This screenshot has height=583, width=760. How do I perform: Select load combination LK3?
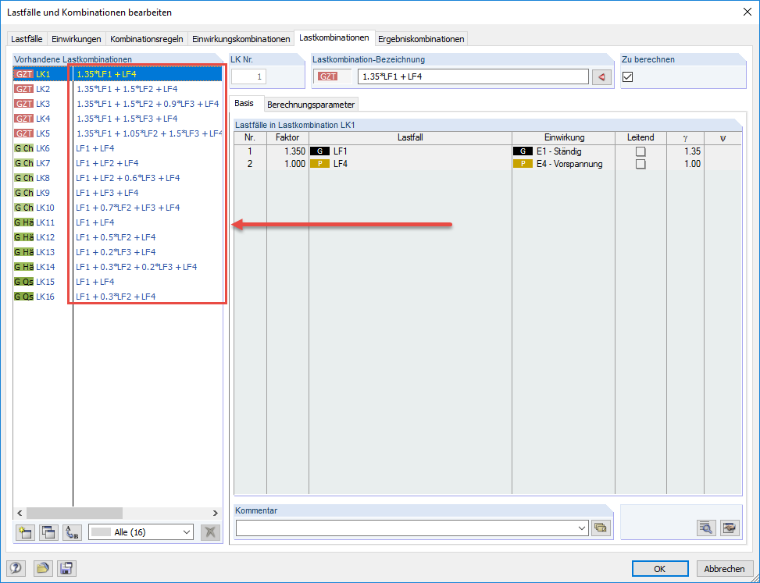click(118, 104)
